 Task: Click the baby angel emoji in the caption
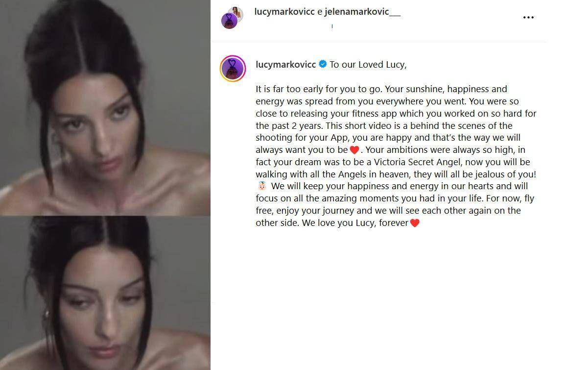click(262, 186)
